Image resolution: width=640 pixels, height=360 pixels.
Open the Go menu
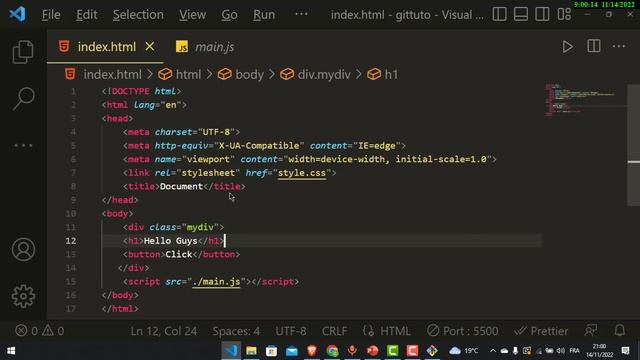(x=229, y=15)
